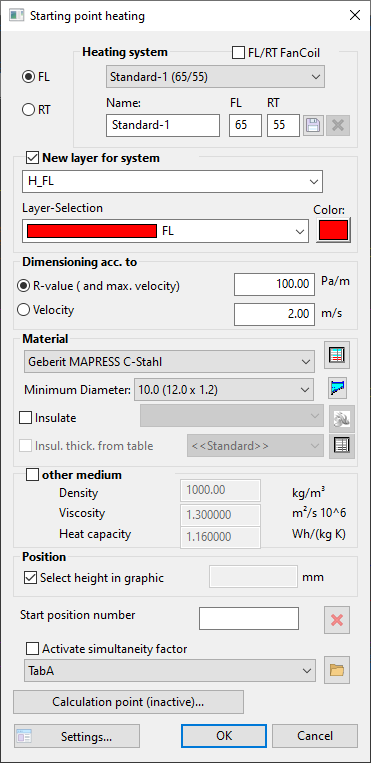This screenshot has height=763, width=371.
Task: Select the RT radio button
Action: pyautogui.click(x=28, y=110)
